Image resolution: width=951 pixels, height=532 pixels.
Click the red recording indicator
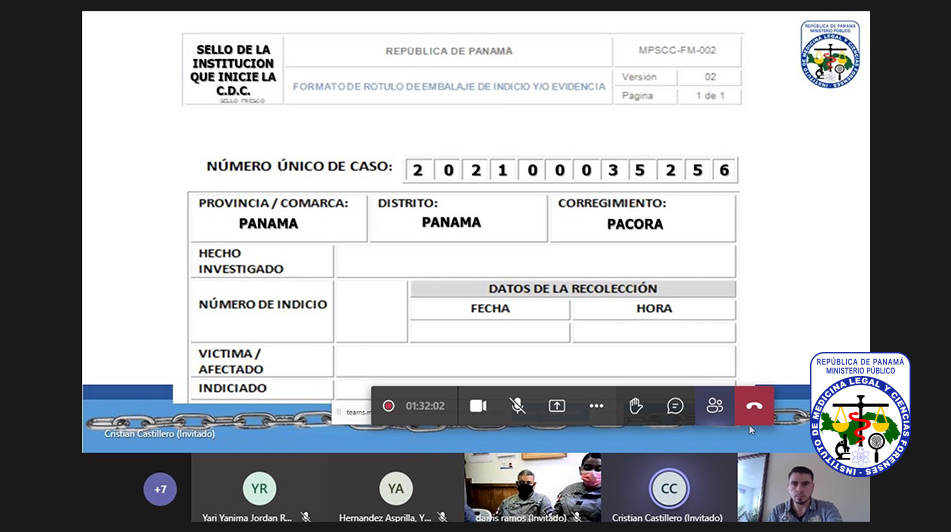coord(388,406)
